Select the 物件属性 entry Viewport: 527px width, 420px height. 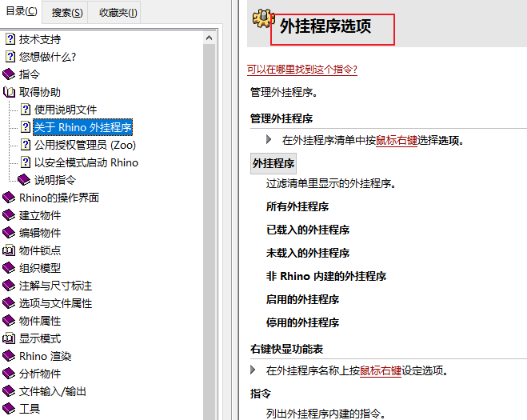(40, 321)
